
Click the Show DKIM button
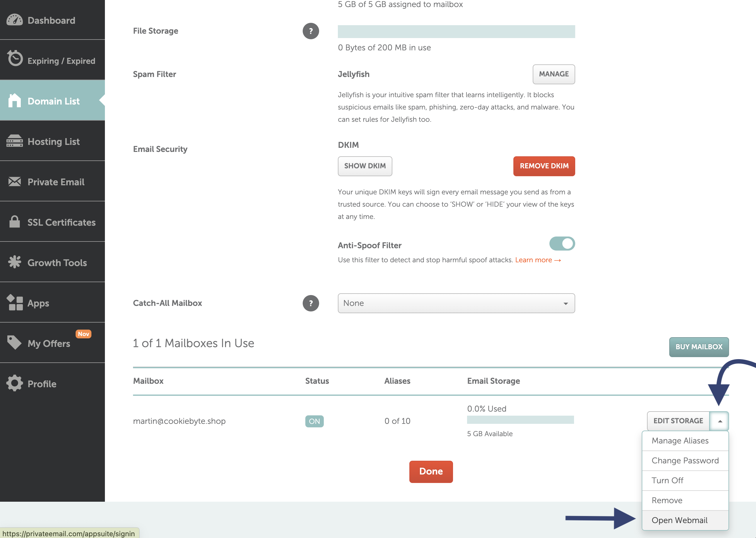click(x=365, y=166)
